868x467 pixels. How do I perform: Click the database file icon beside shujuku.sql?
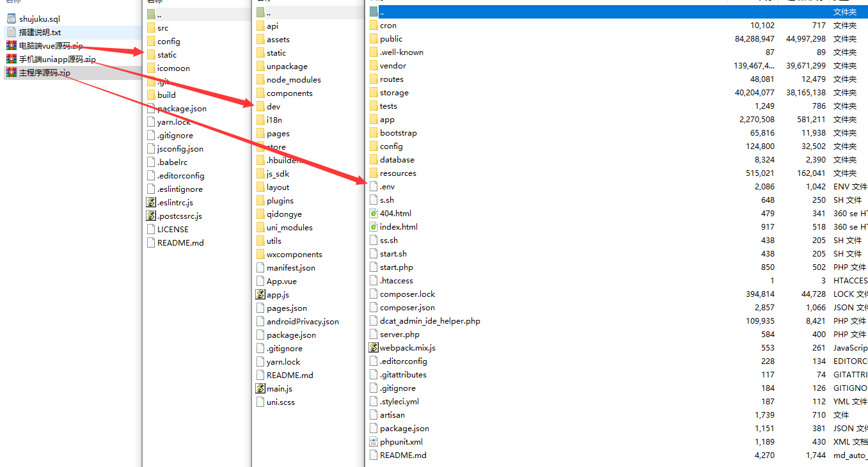[11, 19]
